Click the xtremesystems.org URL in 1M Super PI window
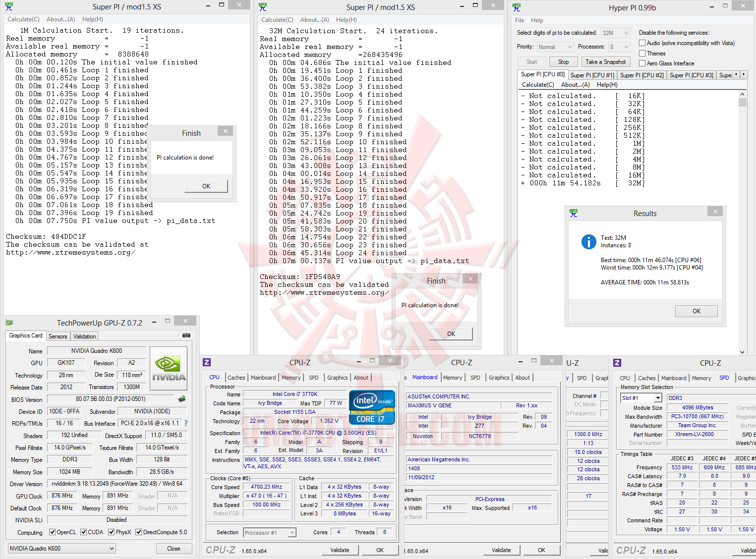The width and height of the screenshot is (756, 559). (x=70, y=253)
